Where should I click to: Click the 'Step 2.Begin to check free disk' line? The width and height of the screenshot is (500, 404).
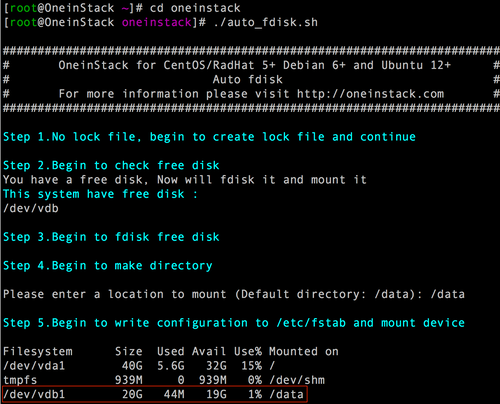click(x=111, y=166)
